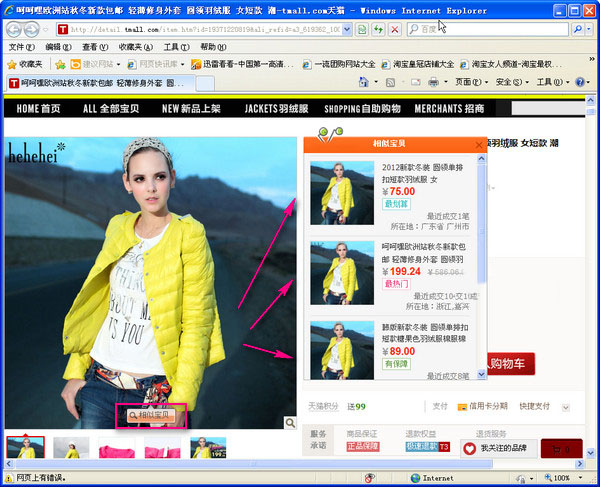Open SHOPPING 自助购物 navigation link
The width and height of the screenshot is (600, 487).
[x=362, y=109]
